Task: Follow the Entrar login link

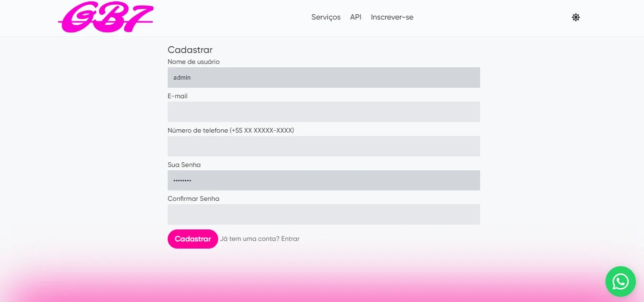Action: point(291,239)
